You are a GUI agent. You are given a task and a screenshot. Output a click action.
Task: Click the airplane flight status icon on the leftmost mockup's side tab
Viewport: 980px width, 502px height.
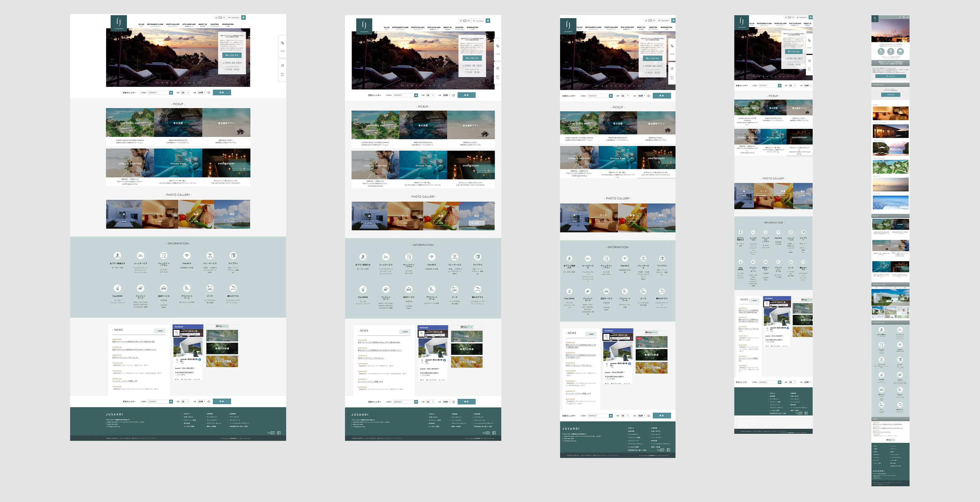(x=282, y=65)
